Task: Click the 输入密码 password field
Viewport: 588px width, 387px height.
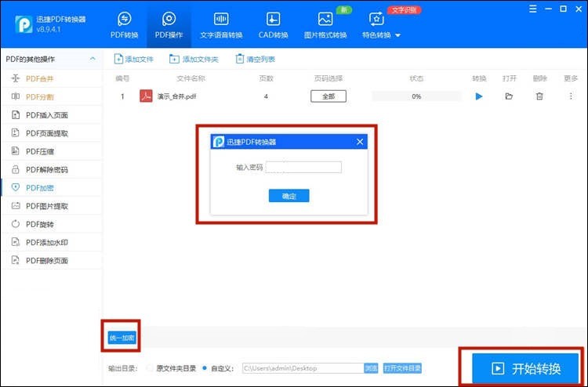Action: point(303,167)
